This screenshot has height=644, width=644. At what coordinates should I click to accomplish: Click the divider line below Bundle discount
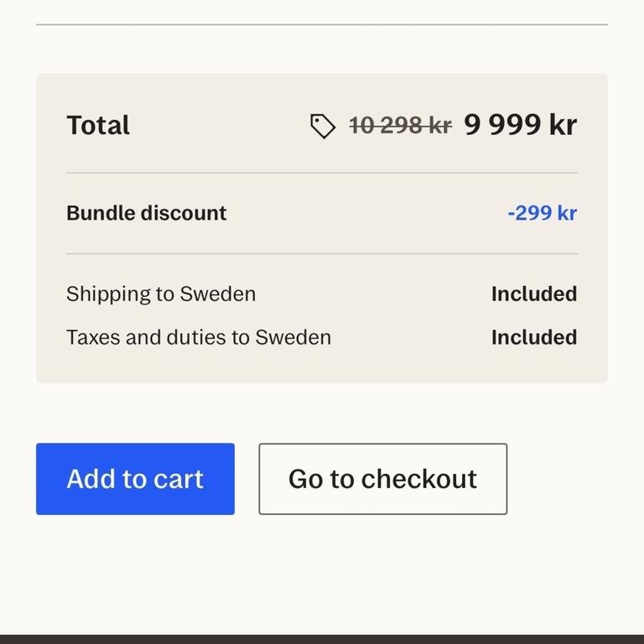click(322, 253)
